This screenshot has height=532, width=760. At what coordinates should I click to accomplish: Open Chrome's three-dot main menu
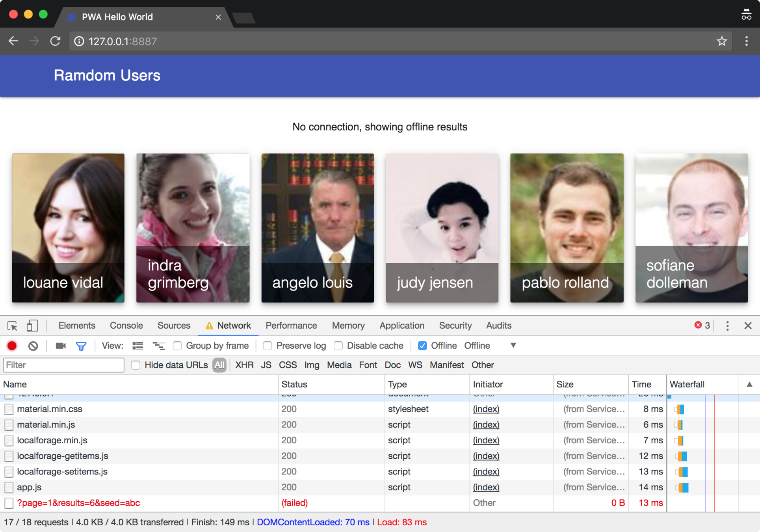click(746, 41)
